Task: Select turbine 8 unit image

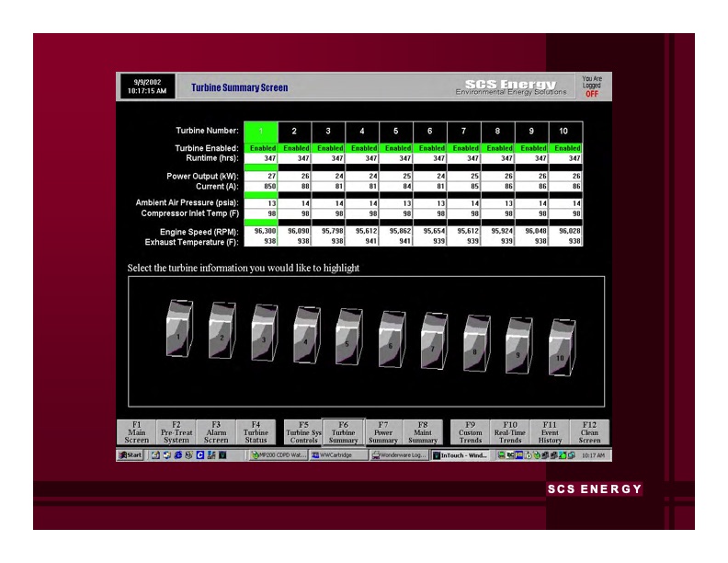Action: click(477, 343)
